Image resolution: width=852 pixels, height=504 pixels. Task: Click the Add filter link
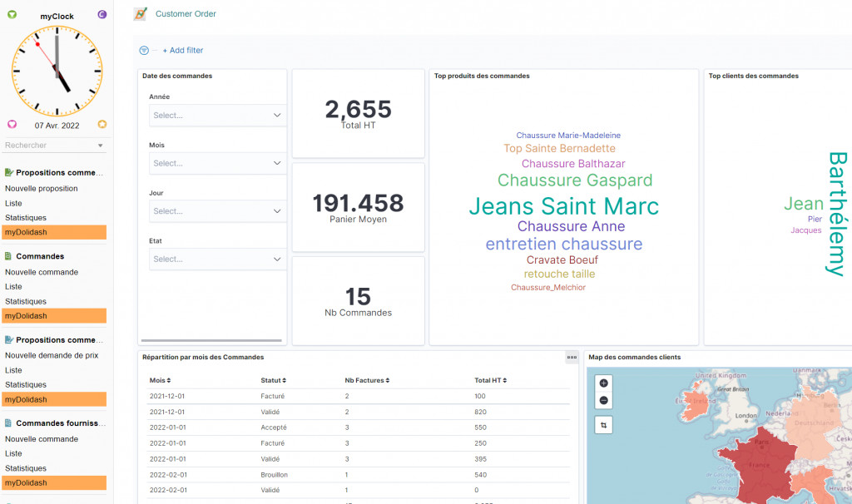click(182, 51)
